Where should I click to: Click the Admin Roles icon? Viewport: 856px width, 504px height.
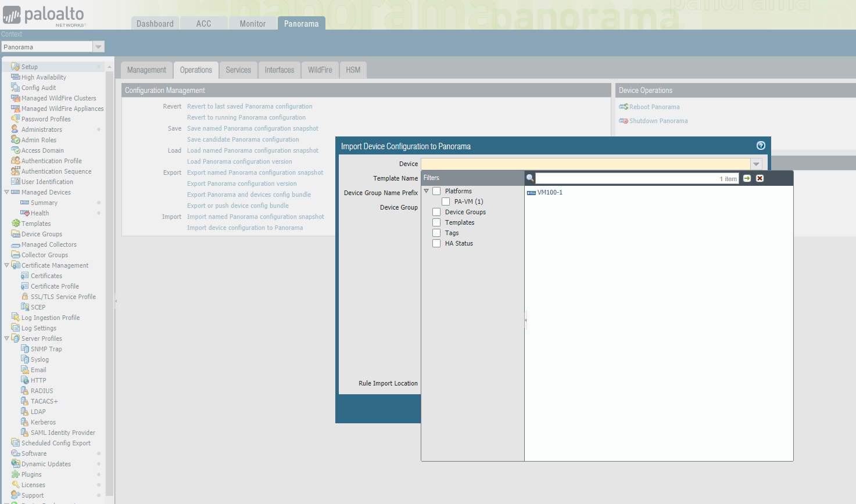16,140
